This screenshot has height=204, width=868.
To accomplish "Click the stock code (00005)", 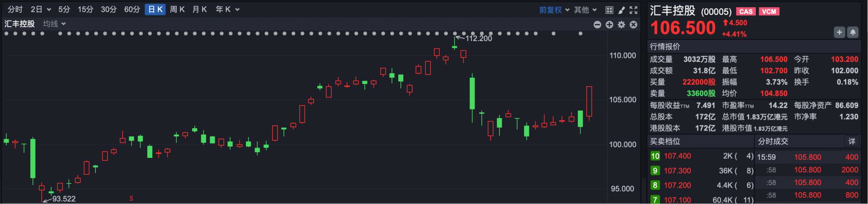I will coord(716,12).
